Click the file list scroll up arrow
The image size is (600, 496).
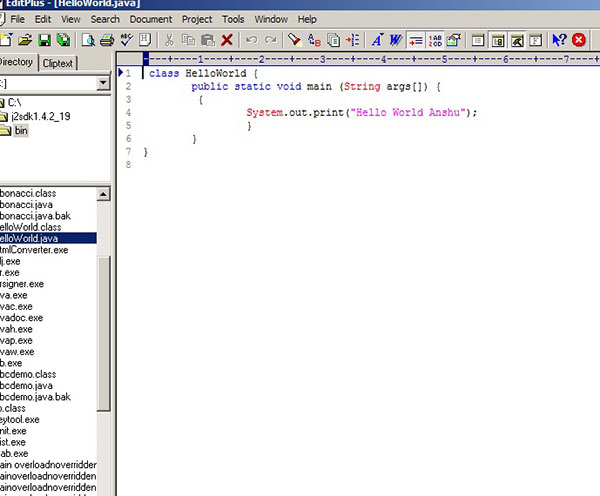103,194
